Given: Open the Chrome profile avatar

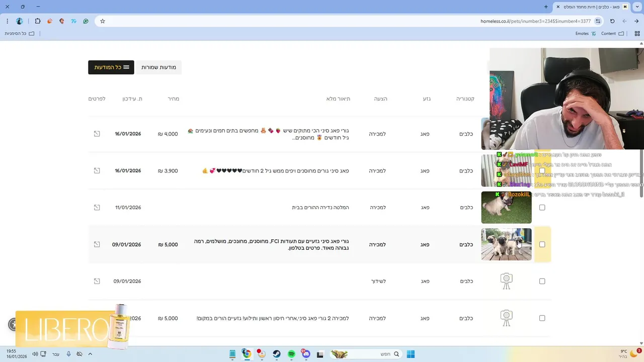Looking at the screenshot, I should [x=20, y=21].
